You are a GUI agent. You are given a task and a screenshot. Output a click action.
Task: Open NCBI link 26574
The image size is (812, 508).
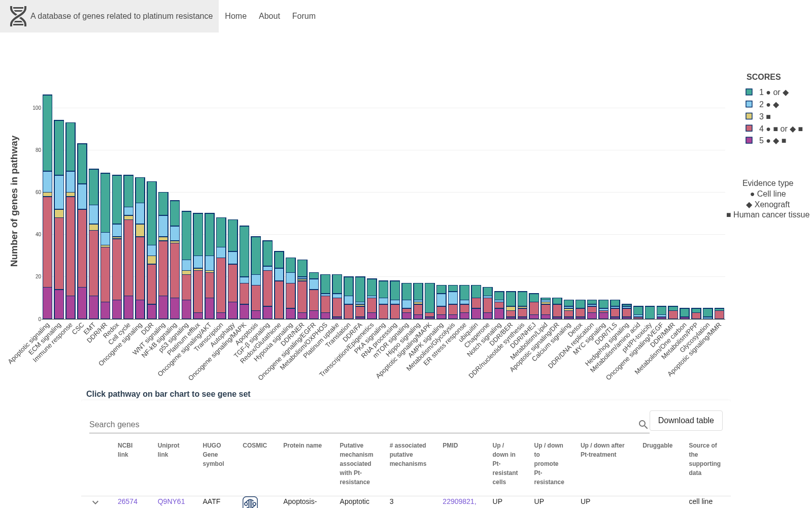tap(127, 501)
